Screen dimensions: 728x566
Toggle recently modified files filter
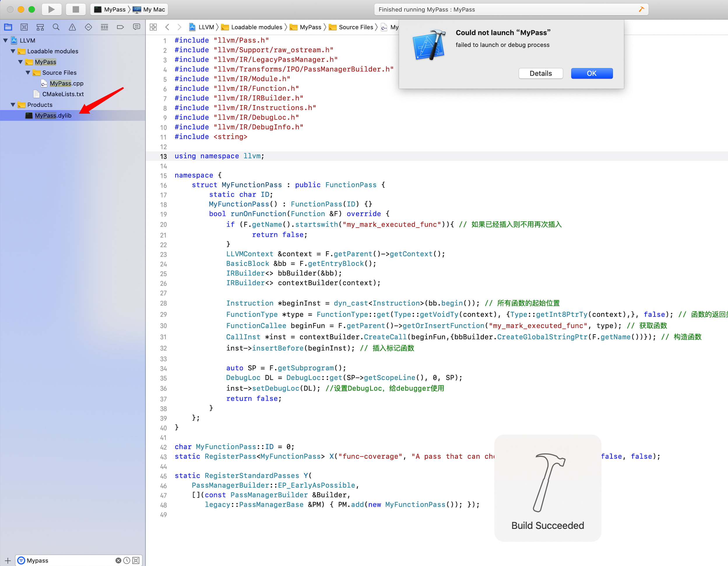click(x=127, y=560)
